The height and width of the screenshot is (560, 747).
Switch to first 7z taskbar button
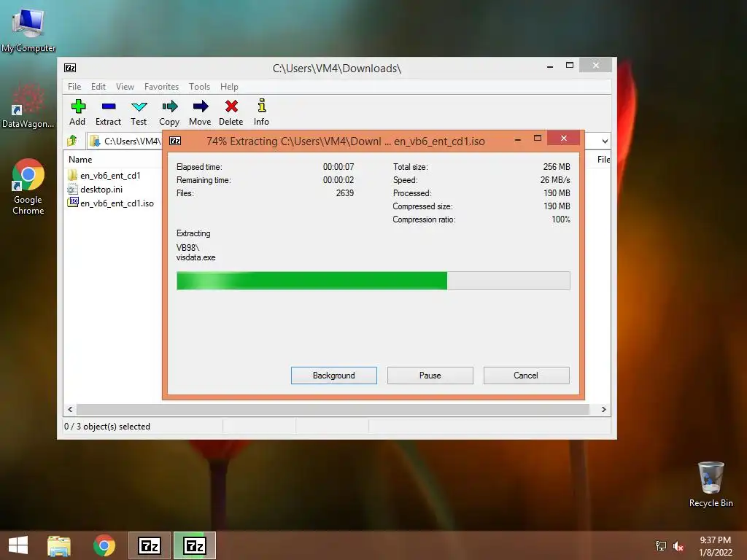[x=150, y=545]
